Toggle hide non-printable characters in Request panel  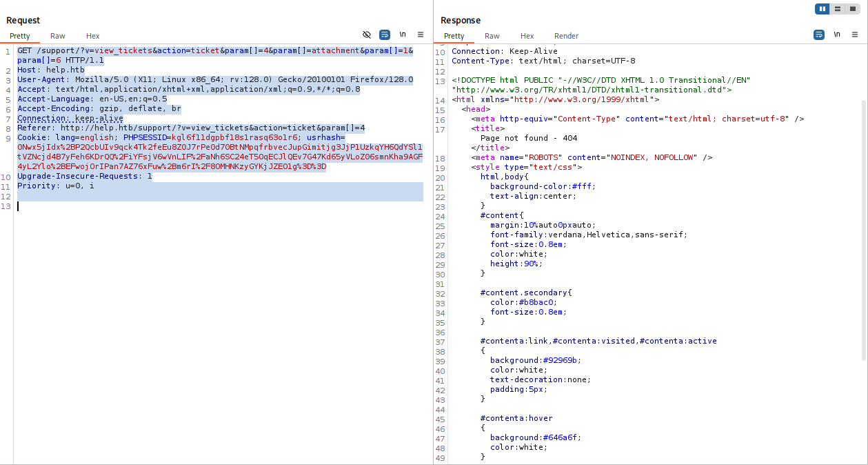pos(367,34)
